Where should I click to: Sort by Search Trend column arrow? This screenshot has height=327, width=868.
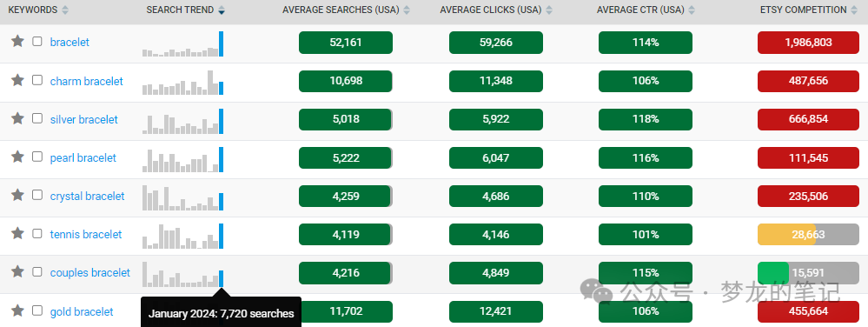pos(222,10)
